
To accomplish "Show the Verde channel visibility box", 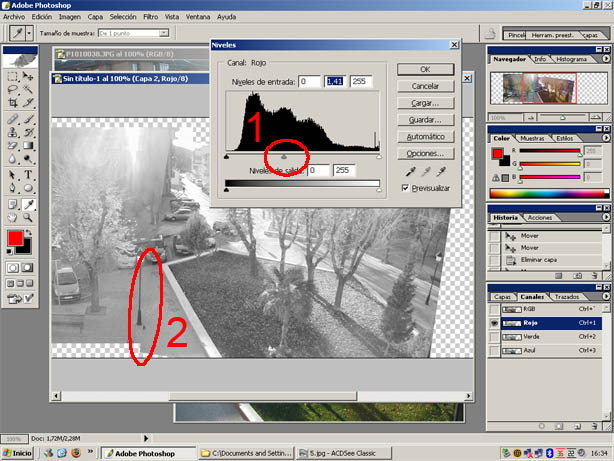I will pyautogui.click(x=494, y=336).
